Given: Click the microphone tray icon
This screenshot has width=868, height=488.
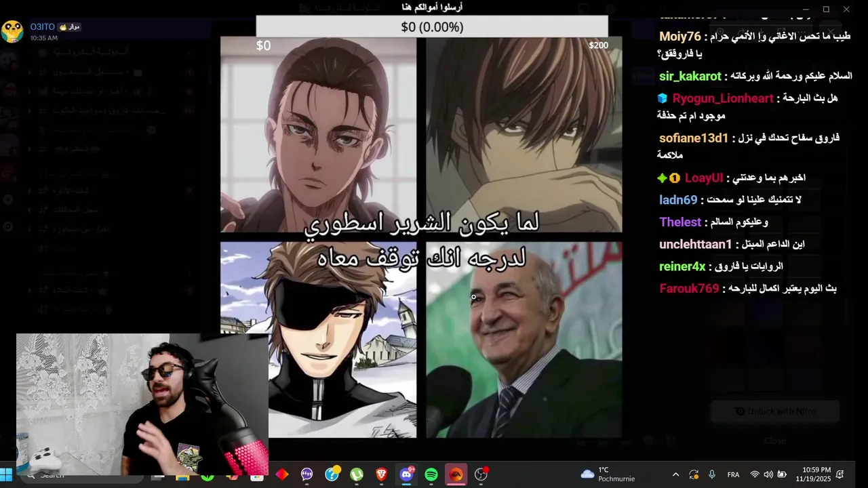Looking at the screenshot, I should click(x=711, y=474).
